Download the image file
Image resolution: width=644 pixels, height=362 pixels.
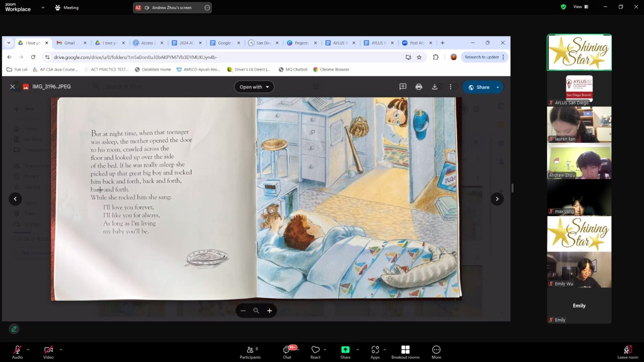pyautogui.click(x=434, y=87)
